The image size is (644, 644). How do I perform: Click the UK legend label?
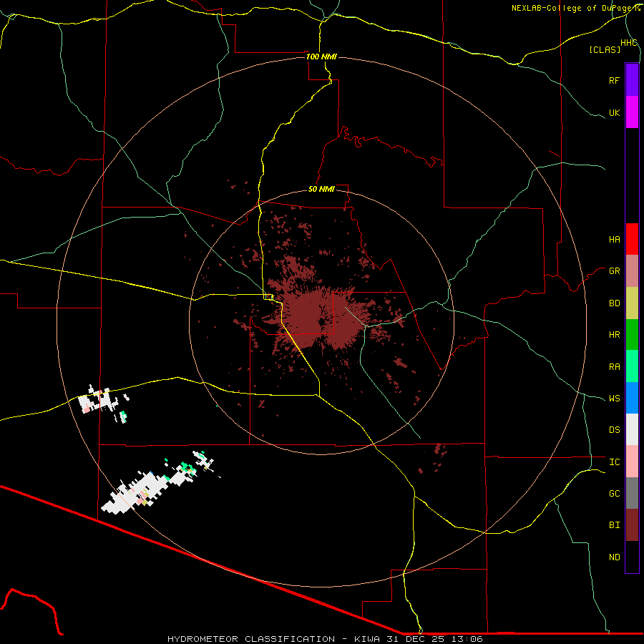click(614, 112)
